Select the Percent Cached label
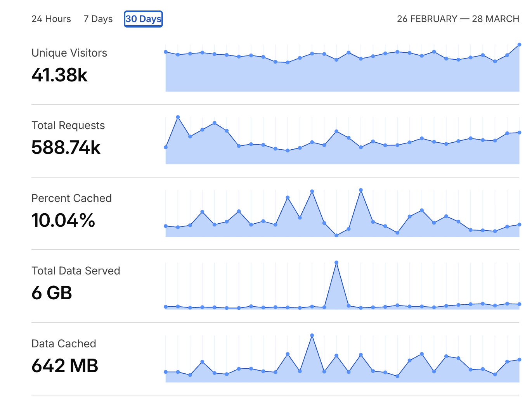The height and width of the screenshot is (397, 532). click(71, 198)
